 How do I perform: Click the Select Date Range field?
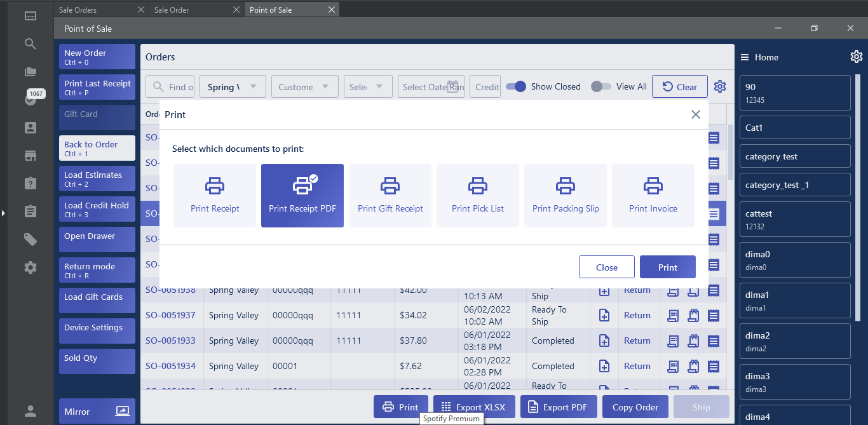[x=425, y=87]
